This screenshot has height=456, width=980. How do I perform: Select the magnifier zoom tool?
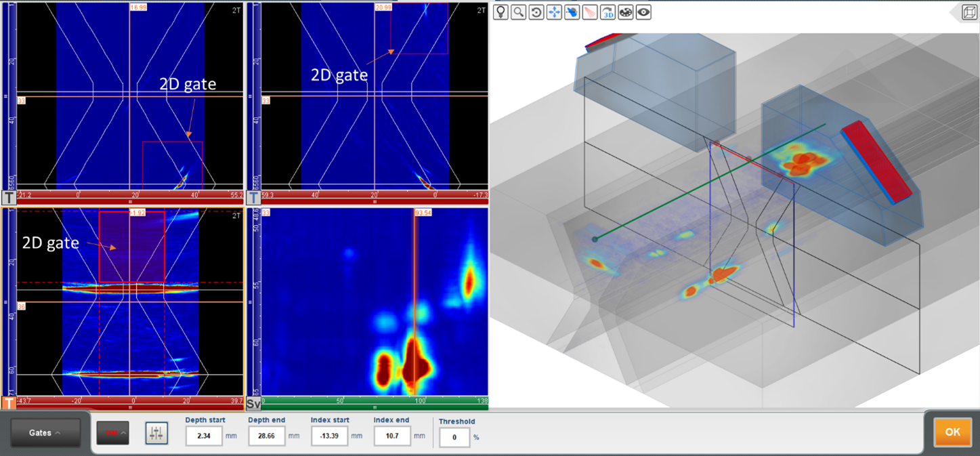(519, 12)
